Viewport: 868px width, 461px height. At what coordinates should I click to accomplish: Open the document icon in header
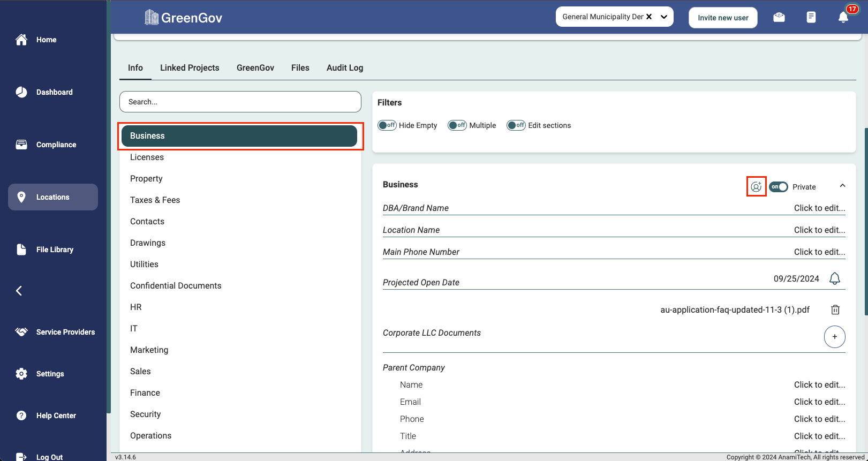click(x=811, y=17)
